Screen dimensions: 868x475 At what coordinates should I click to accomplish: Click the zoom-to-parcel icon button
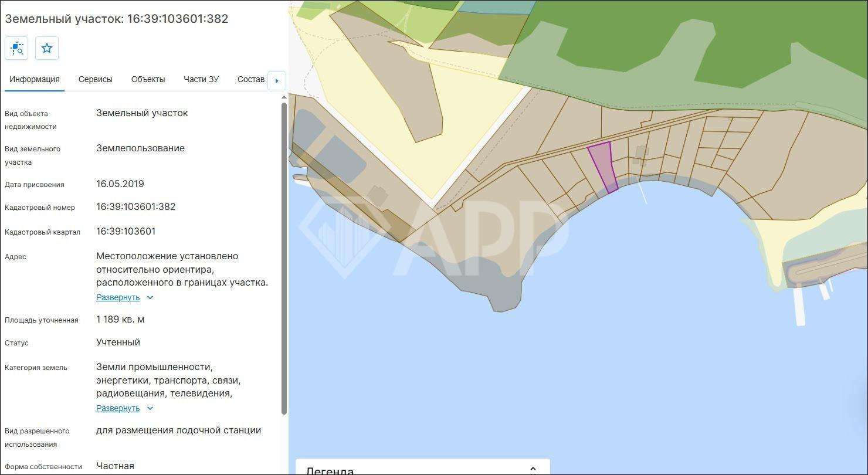(16, 48)
